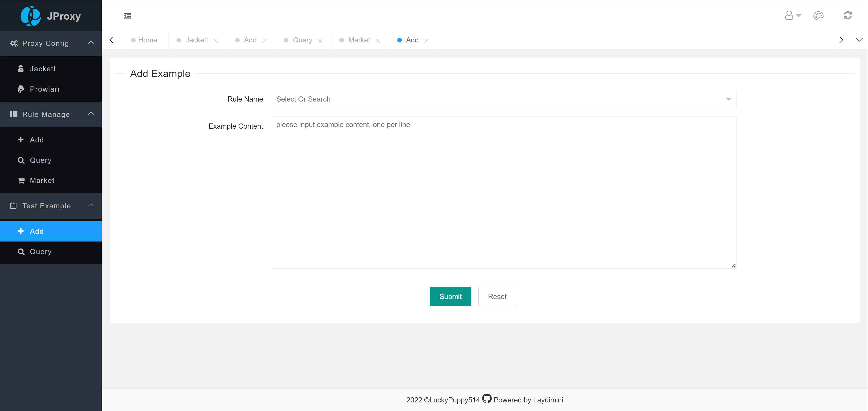The width and height of the screenshot is (868, 411).
Task: Click the GitHub icon in the footer
Action: 487,399
